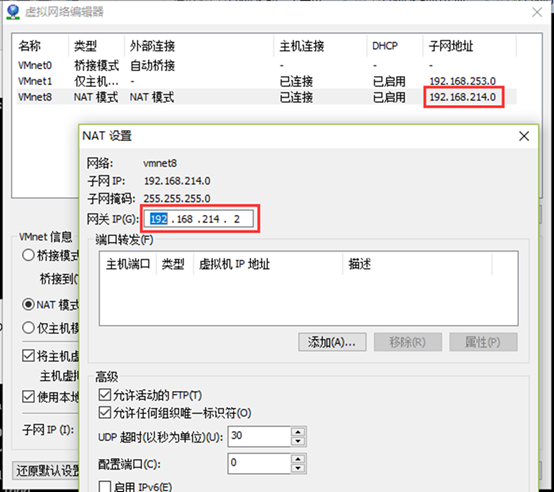The image size is (554, 492).
Task: Select the VMnet1 row in network list
Action: tap(267, 81)
